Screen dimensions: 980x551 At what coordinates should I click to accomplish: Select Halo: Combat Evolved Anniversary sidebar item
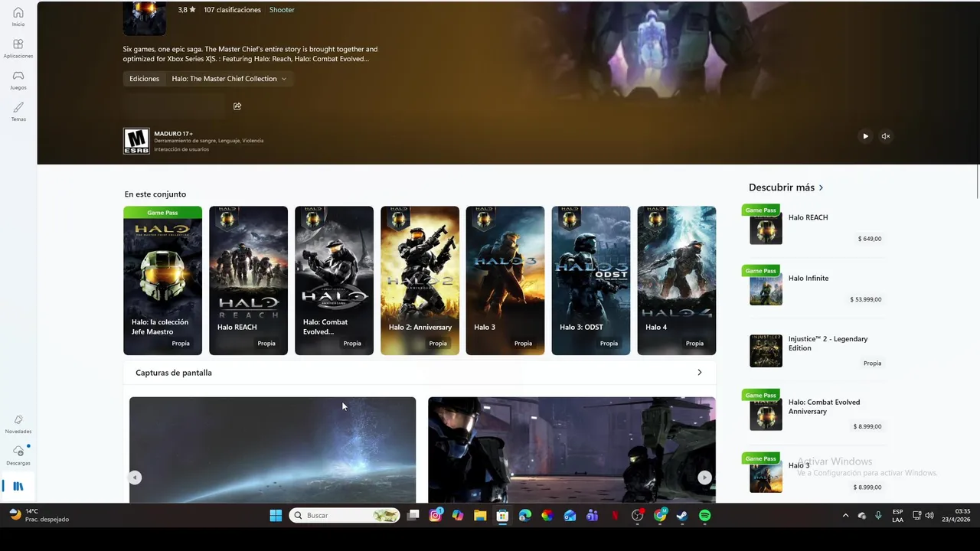815,411
